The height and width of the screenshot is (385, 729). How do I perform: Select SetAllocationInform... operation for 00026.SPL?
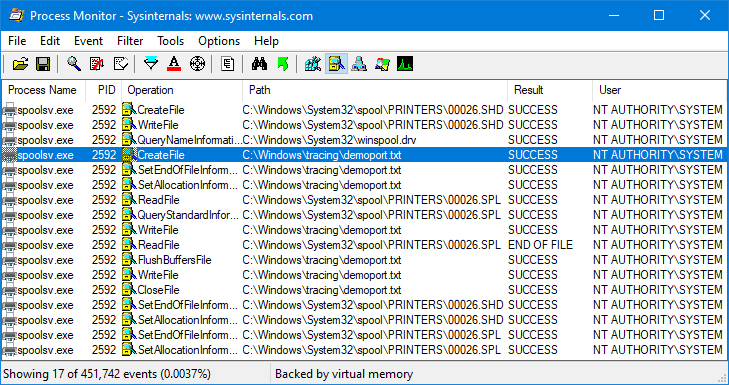188,350
